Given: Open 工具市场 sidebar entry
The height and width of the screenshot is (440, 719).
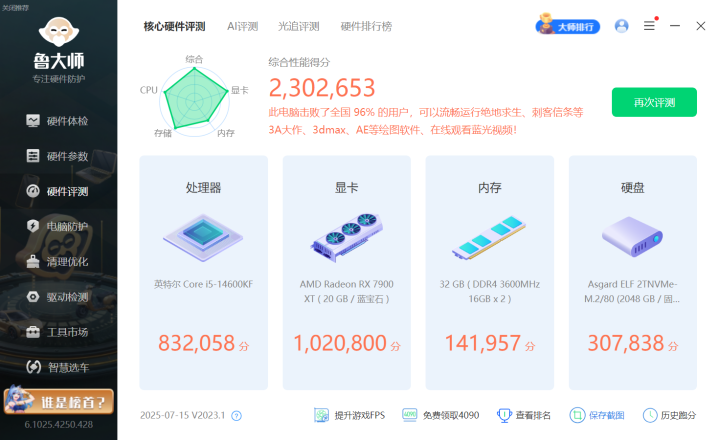Looking at the screenshot, I should tap(58, 332).
